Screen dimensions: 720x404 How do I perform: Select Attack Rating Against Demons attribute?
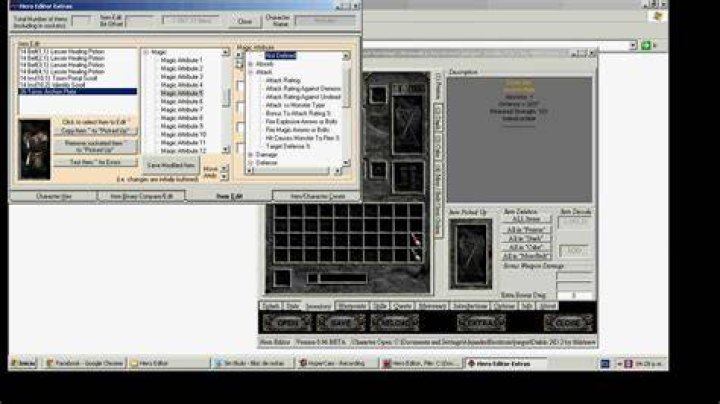(x=303, y=89)
